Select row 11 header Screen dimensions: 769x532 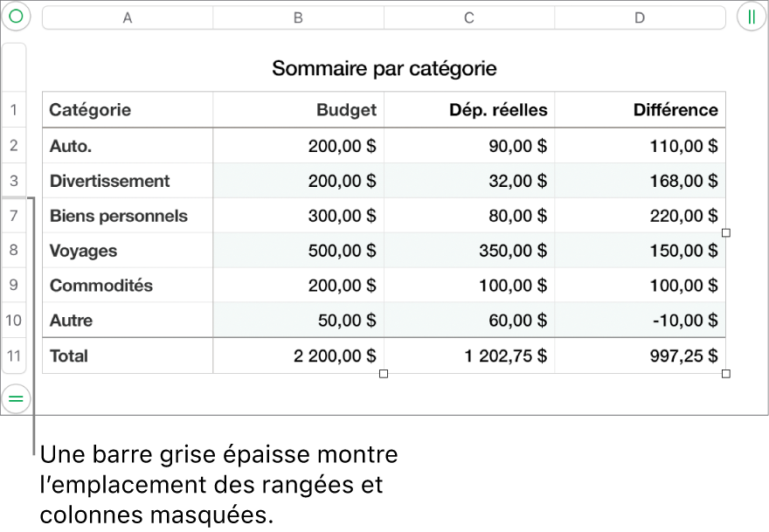coord(14,356)
